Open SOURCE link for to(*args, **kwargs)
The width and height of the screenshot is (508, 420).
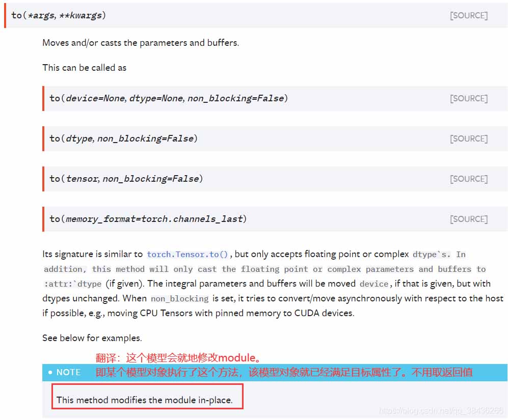pyautogui.click(x=468, y=16)
